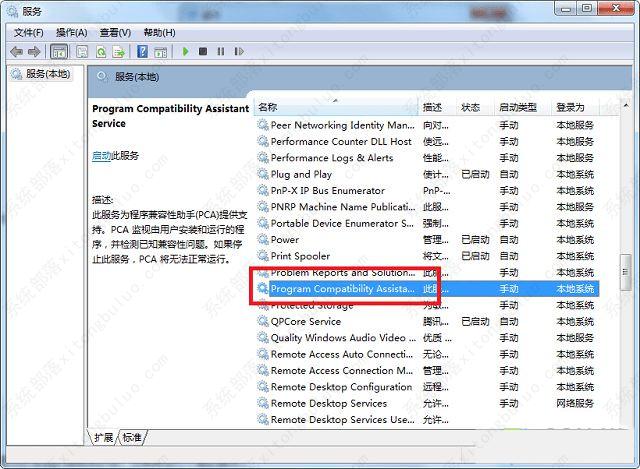This screenshot has width=640, height=469.
Task: Click the Refresh toolbar icon
Action: pos(101,51)
